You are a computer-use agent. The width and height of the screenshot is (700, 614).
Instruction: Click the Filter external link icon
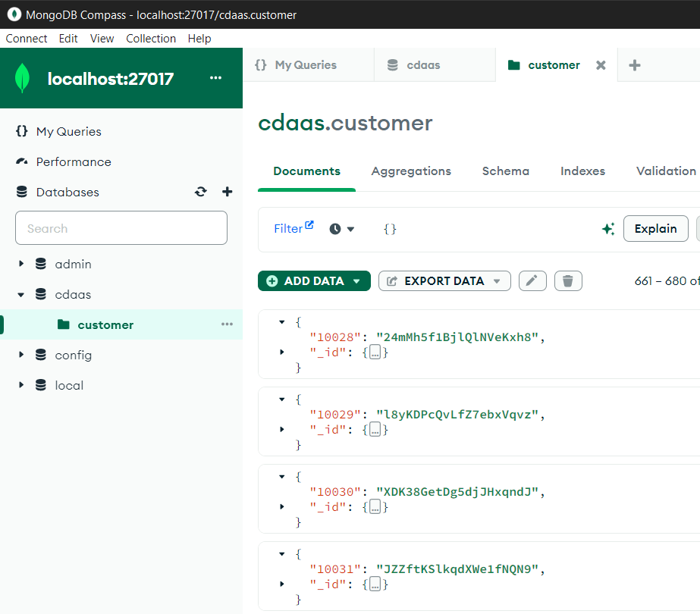click(309, 225)
